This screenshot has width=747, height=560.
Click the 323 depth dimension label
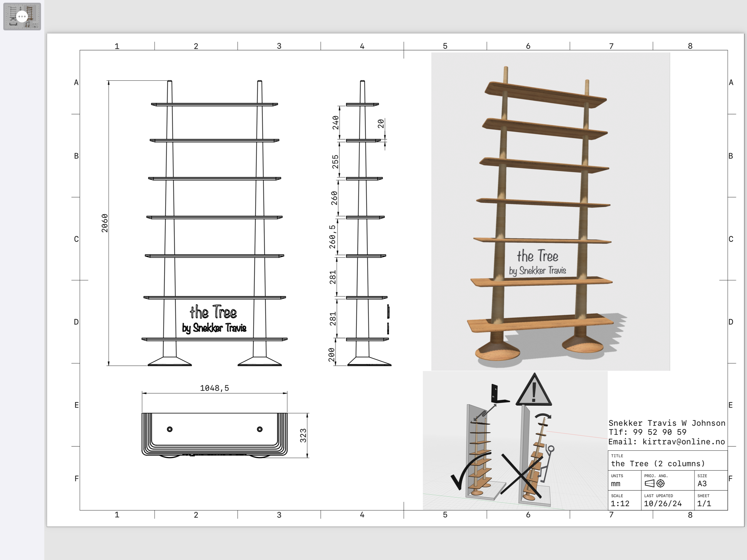click(303, 435)
